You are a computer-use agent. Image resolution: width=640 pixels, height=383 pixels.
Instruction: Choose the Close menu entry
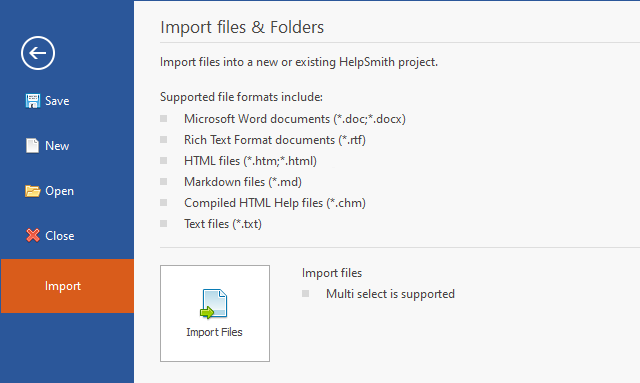coord(60,236)
